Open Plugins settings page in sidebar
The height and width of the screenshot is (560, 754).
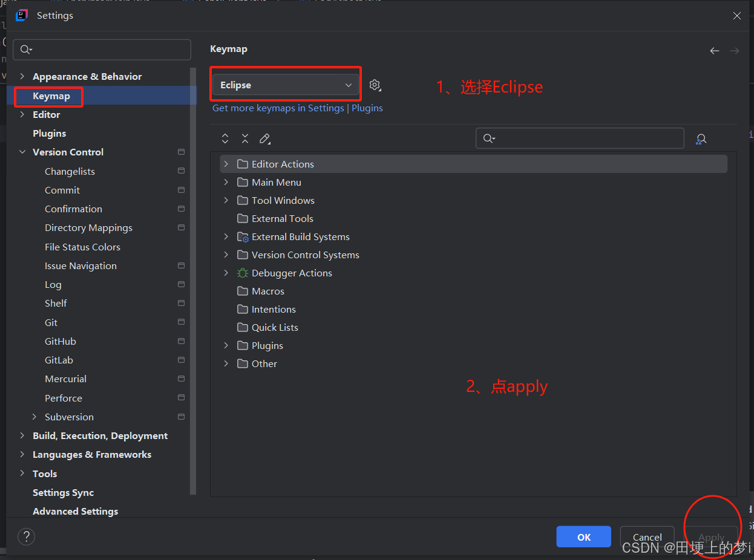click(50, 133)
